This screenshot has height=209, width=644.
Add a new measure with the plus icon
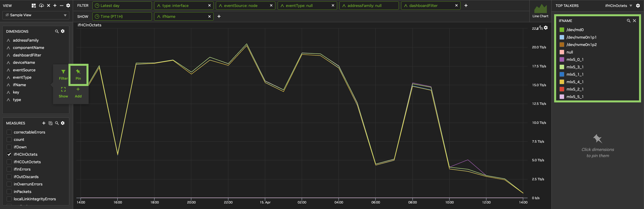(44, 123)
